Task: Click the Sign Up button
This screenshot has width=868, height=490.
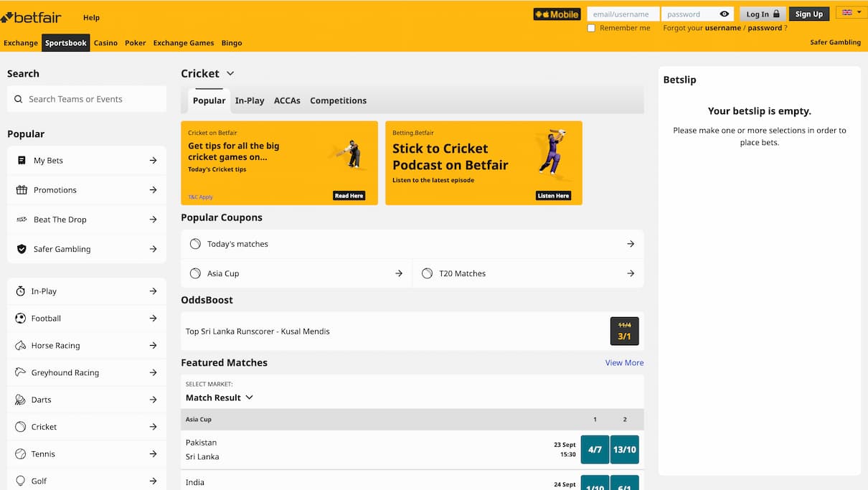Action: tap(808, 14)
